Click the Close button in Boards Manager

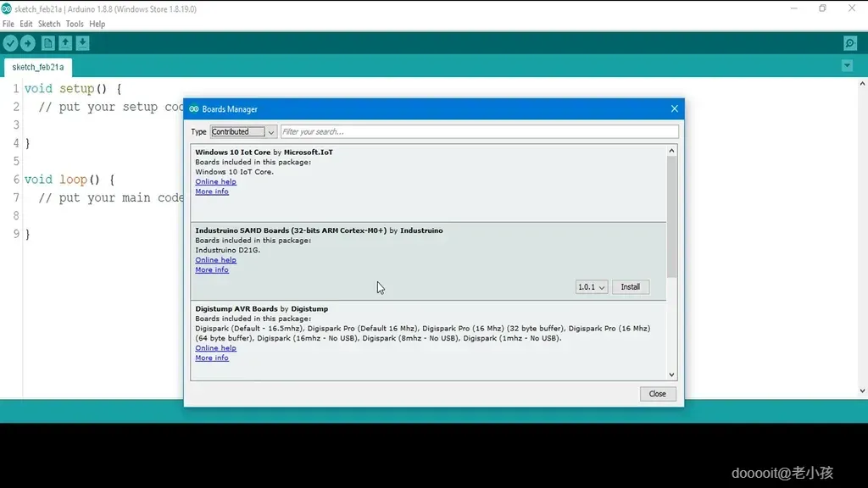(658, 393)
